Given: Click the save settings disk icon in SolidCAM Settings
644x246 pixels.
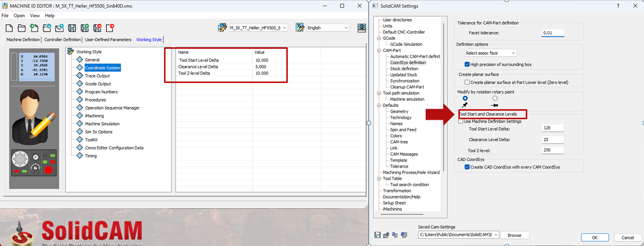Looking at the screenshot, I should 378,235.
